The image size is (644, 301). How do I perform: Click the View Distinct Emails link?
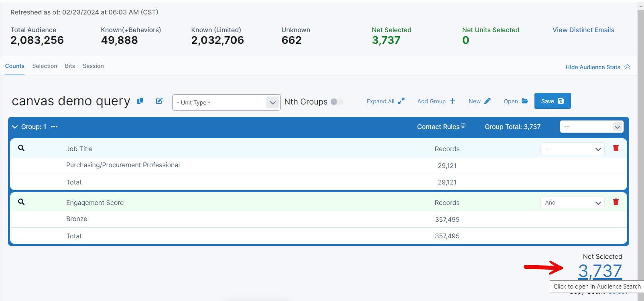click(583, 30)
